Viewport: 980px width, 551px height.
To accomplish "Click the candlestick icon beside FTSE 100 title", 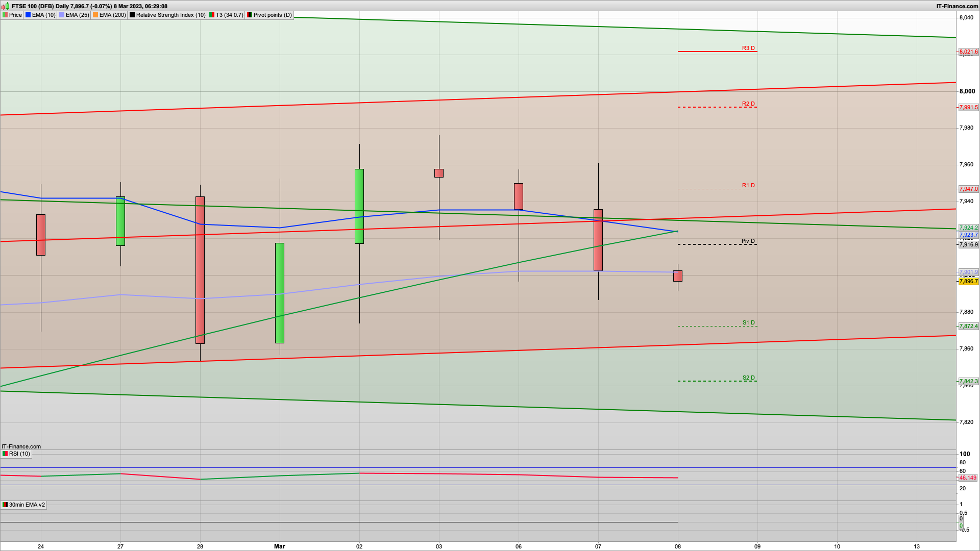I will point(6,6).
